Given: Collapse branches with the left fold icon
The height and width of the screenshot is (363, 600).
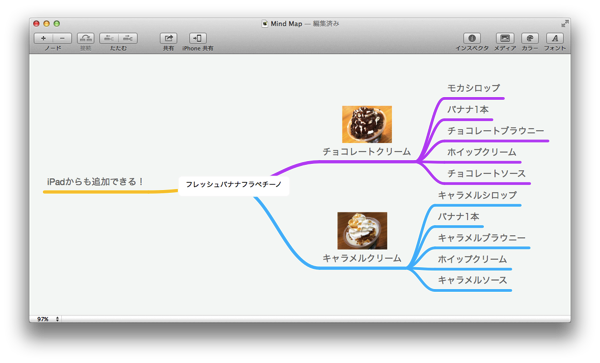Looking at the screenshot, I should click(x=109, y=38).
